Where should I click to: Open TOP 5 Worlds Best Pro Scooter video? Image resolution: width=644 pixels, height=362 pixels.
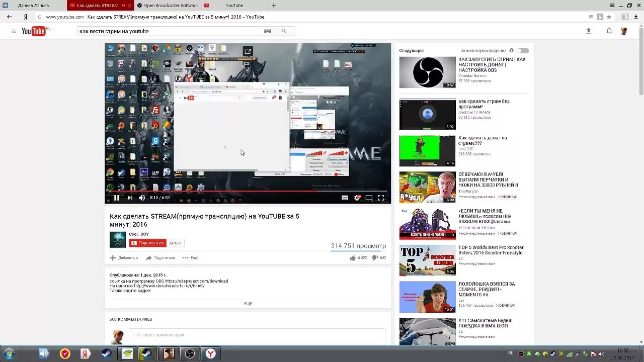click(x=491, y=250)
